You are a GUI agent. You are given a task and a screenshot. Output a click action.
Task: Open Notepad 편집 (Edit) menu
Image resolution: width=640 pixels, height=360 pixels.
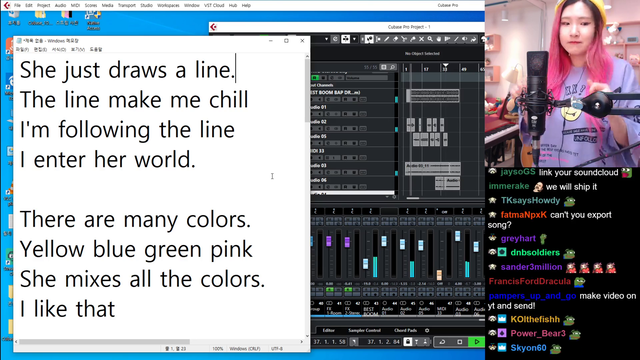click(40, 49)
